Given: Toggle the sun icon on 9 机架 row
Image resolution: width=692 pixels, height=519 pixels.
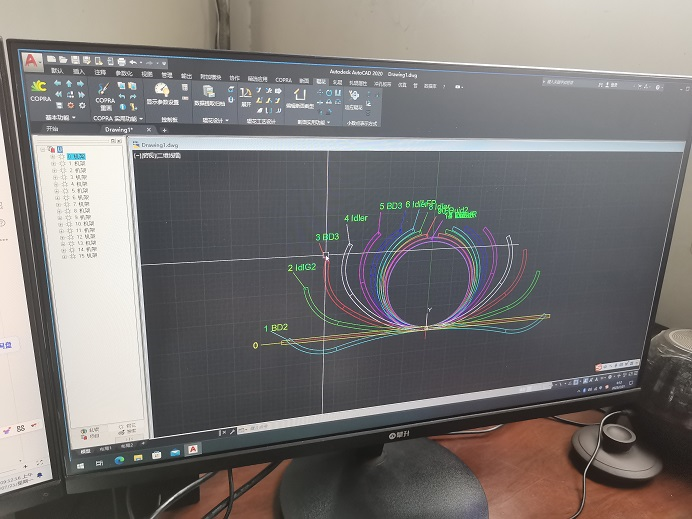Looking at the screenshot, I should (68, 218).
